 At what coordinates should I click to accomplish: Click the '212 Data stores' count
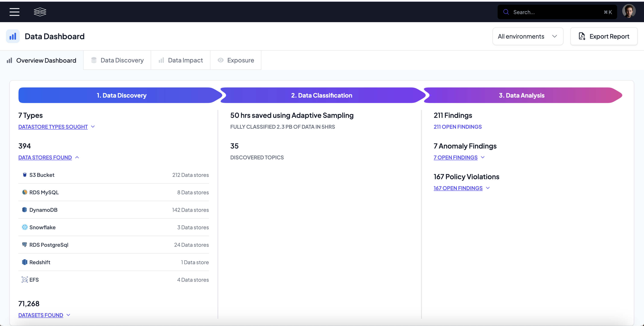(x=191, y=175)
